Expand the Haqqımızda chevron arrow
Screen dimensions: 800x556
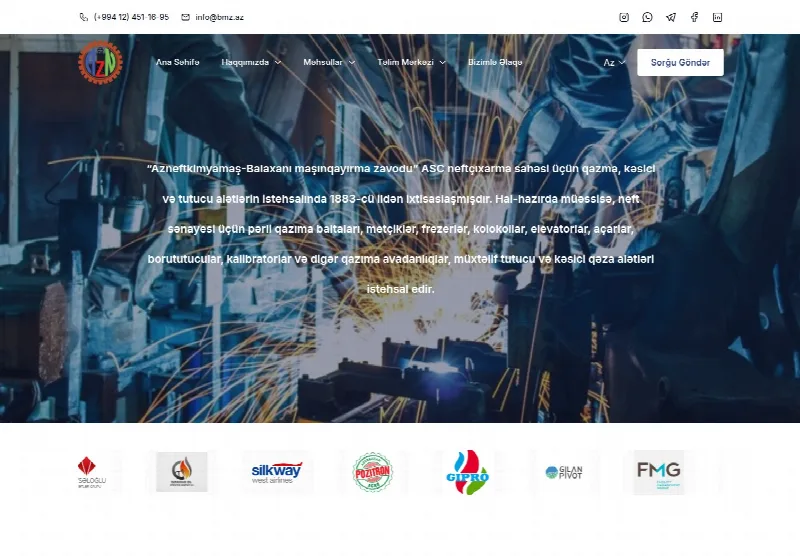(x=278, y=63)
